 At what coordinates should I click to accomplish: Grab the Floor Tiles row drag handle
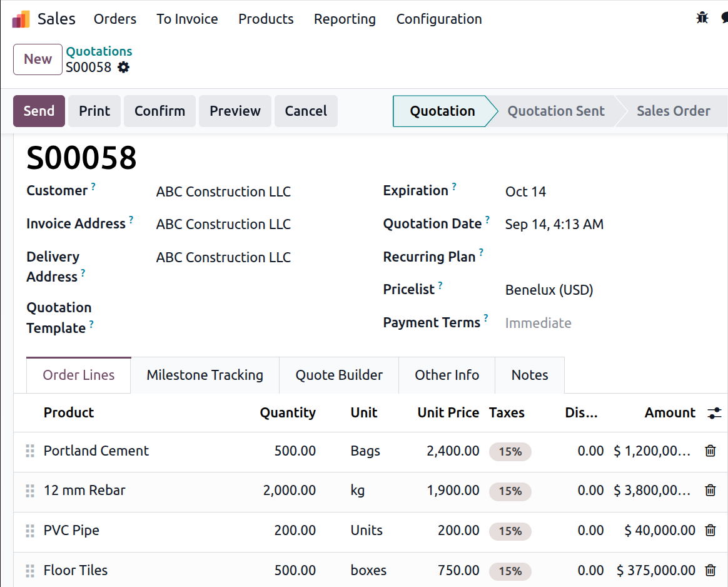click(30, 571)
